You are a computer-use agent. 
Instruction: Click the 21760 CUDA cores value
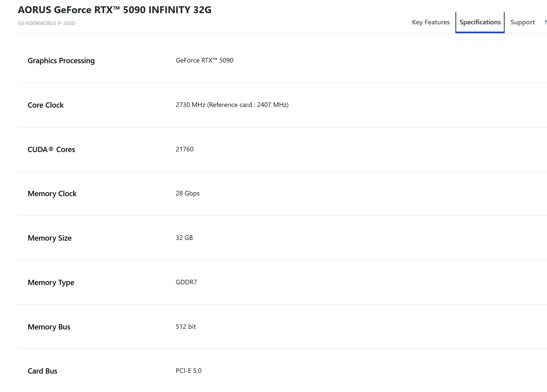point(185,149)
